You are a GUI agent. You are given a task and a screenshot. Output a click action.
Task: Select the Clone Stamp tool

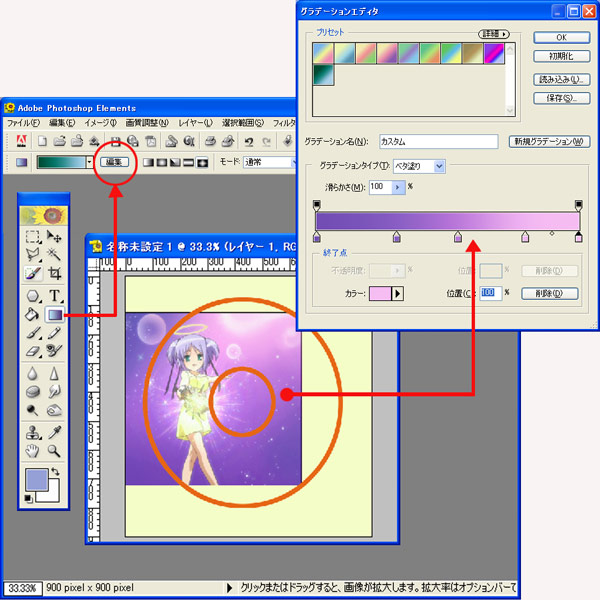(33, 433)
